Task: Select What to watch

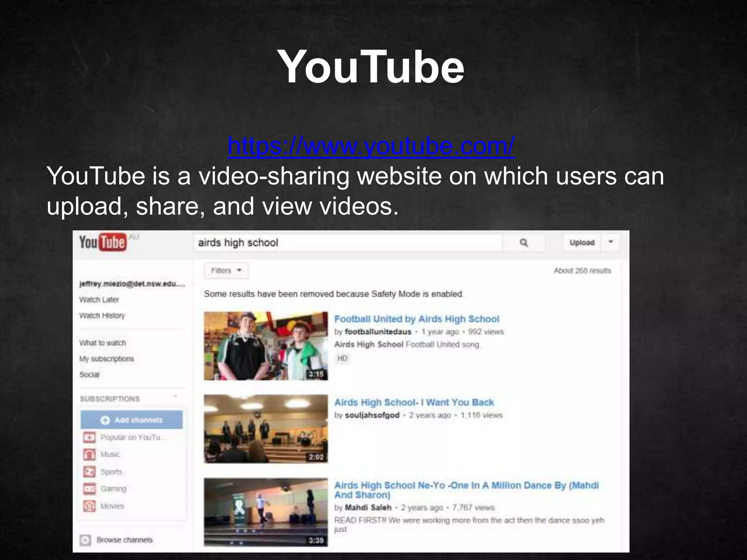Action: [x=102, y=343]
